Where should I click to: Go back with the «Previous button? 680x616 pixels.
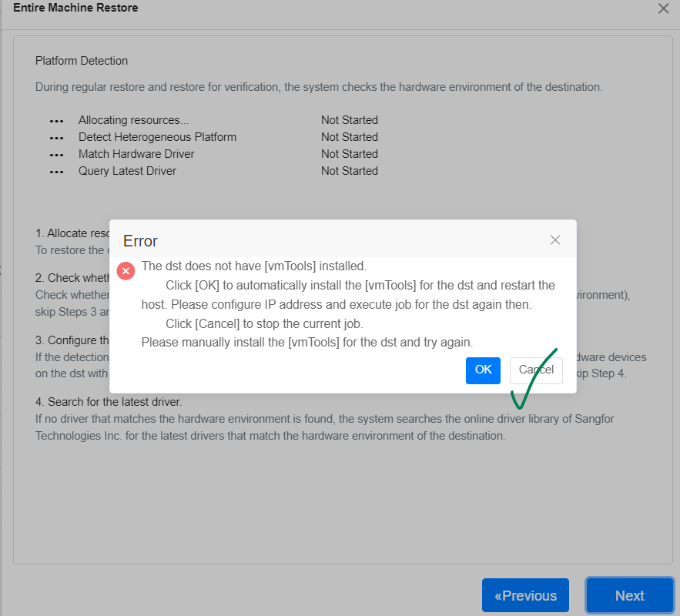tap(525, 595)
